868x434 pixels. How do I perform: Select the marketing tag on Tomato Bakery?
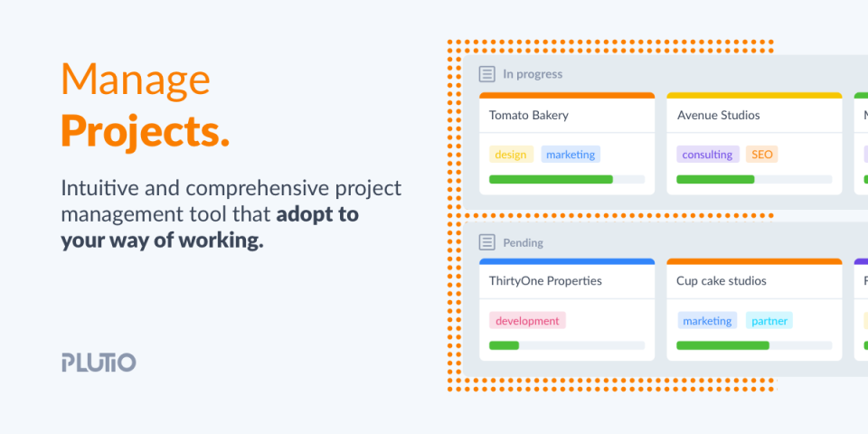pyautogui.click(x=571, y=155)
